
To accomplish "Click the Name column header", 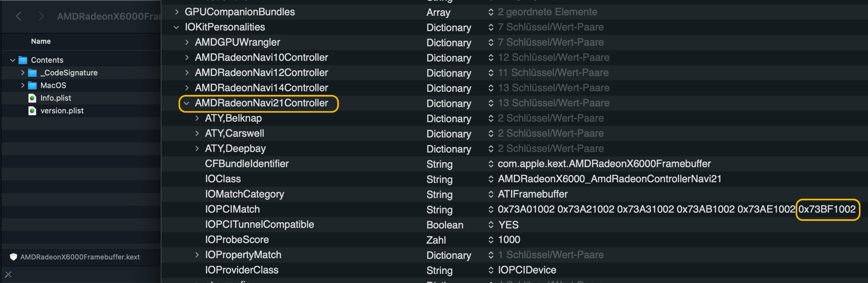I will click(x=41, y=41).
